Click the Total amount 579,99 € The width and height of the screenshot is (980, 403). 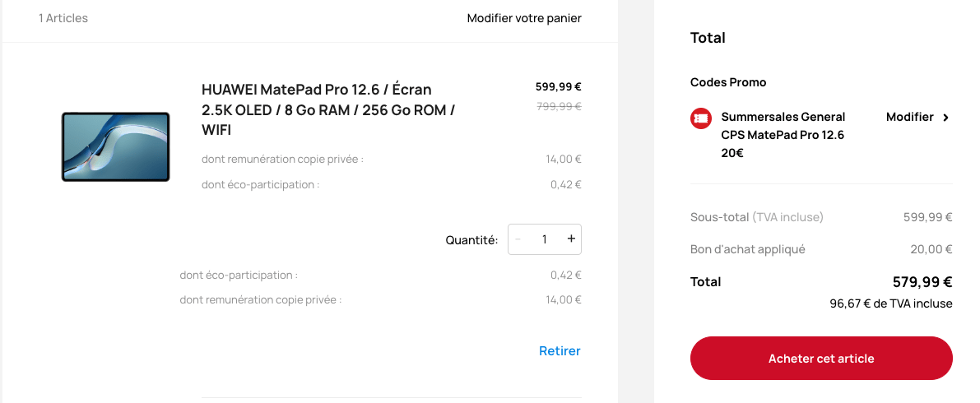[x=922, y=282]
